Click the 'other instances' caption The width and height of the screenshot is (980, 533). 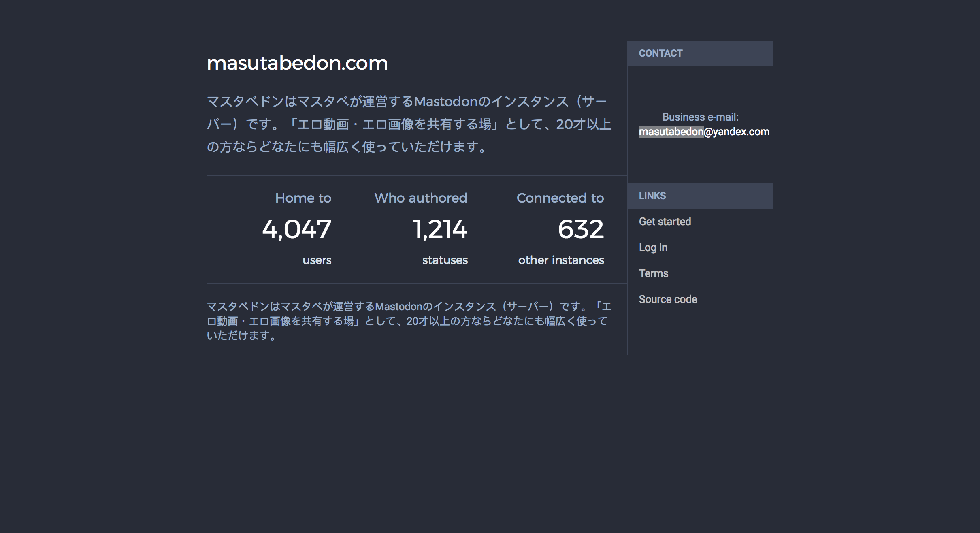coord(561,260)
